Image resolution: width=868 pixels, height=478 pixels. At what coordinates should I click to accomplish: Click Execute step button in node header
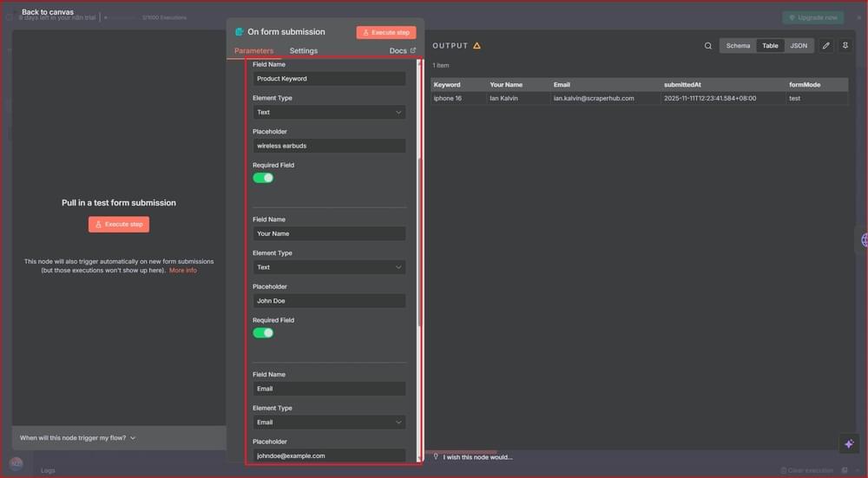[x=385, y=32]
